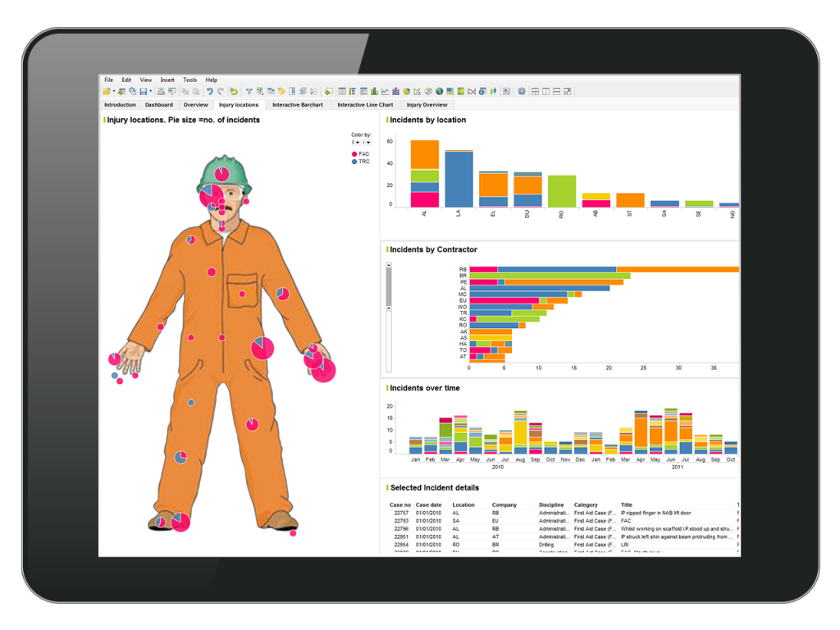The height and width of the screenshot is (630, 840).
Task: Switch to the Injury Overview tab
Action: click(x=427, y=105)
